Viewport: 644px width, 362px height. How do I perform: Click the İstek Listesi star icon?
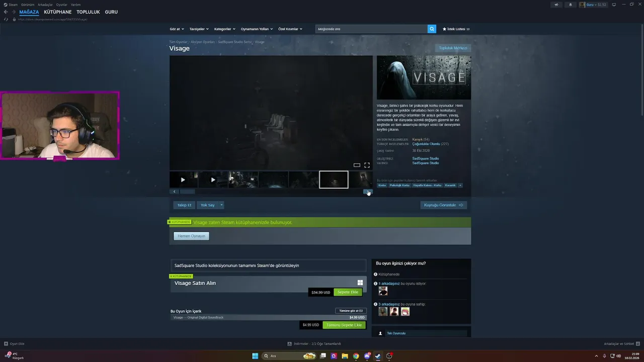point(444,29)
